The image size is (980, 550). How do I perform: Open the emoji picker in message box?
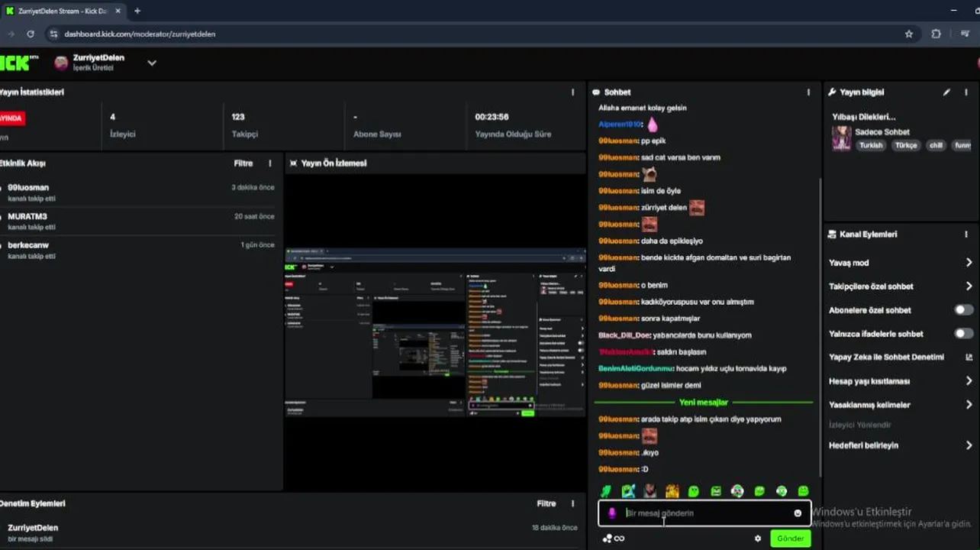[798, 513]
